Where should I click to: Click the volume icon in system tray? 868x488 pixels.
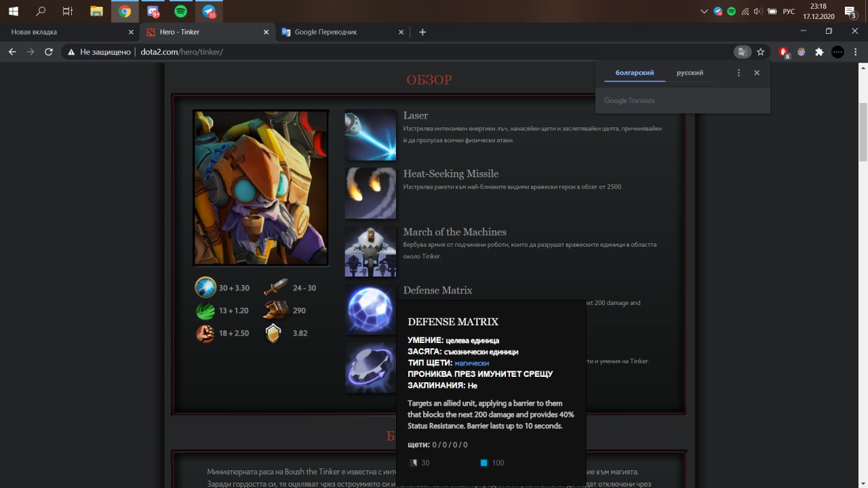(x=758, y=12)
